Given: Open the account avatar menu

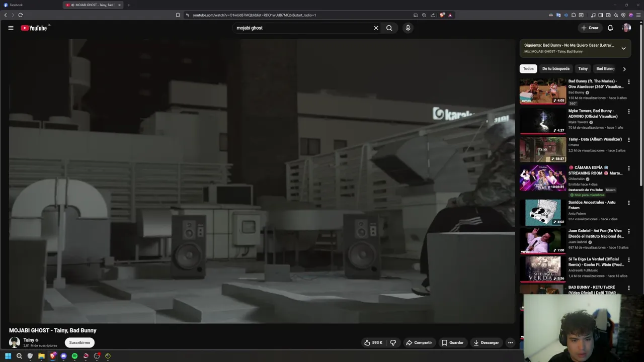Looking at the screenshot, I should (626, 28).
